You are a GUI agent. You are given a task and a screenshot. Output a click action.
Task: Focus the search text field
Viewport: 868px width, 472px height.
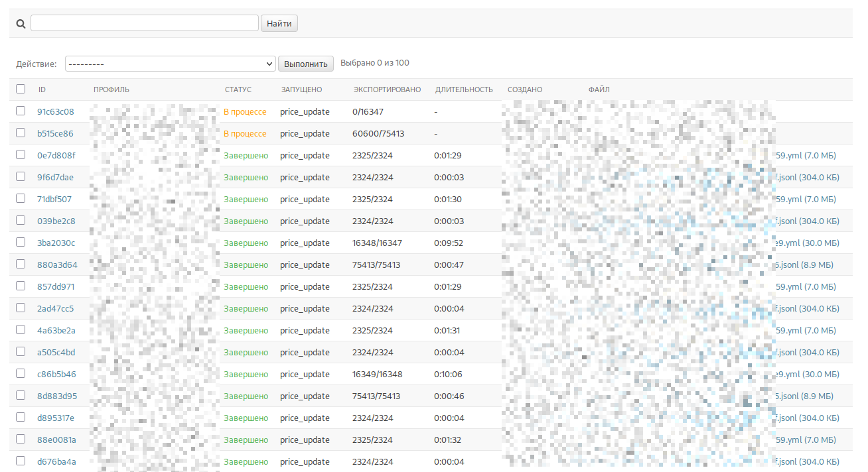145,23
